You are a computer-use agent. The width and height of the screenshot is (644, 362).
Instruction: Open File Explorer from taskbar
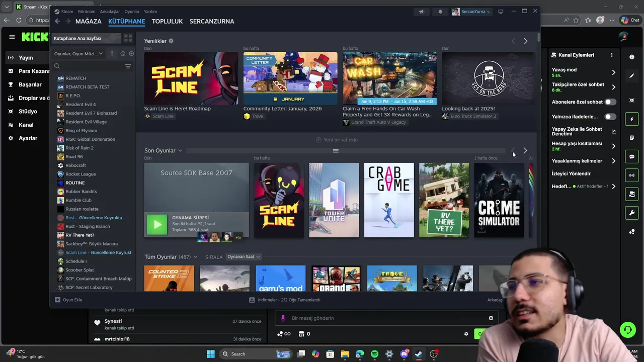pyautogui.click(x=345, y=354)
